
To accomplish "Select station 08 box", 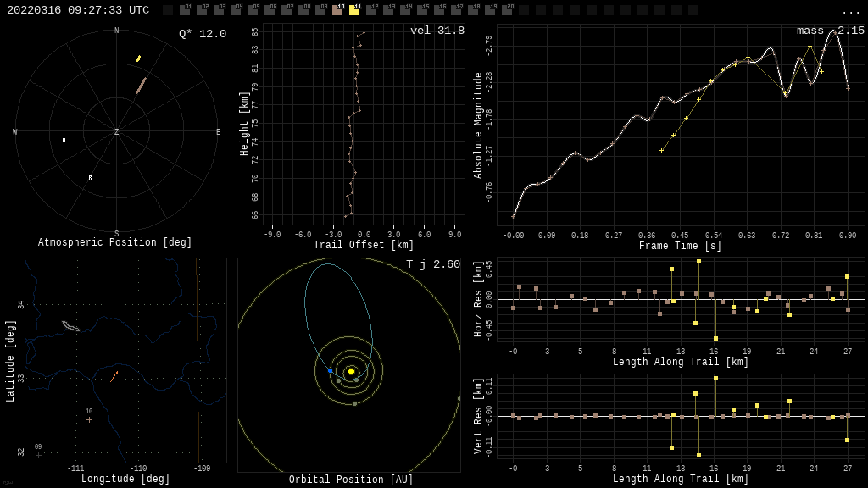I will [303, 10].
